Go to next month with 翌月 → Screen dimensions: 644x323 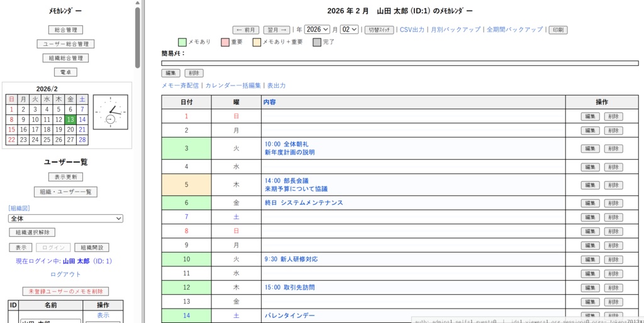click(x=277, y=30)
